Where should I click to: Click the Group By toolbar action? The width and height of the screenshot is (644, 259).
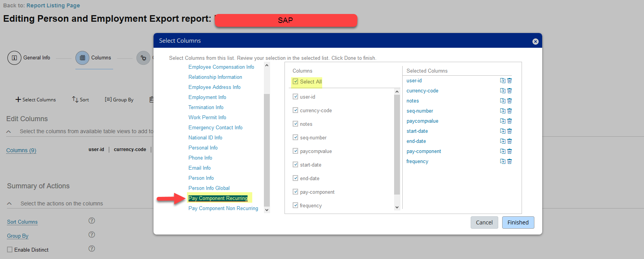coord(119,100)
